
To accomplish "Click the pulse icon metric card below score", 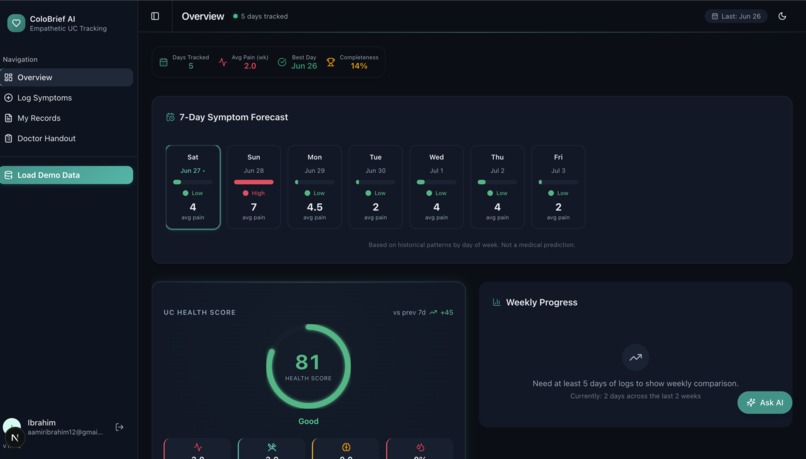I will tap(198, 447).
